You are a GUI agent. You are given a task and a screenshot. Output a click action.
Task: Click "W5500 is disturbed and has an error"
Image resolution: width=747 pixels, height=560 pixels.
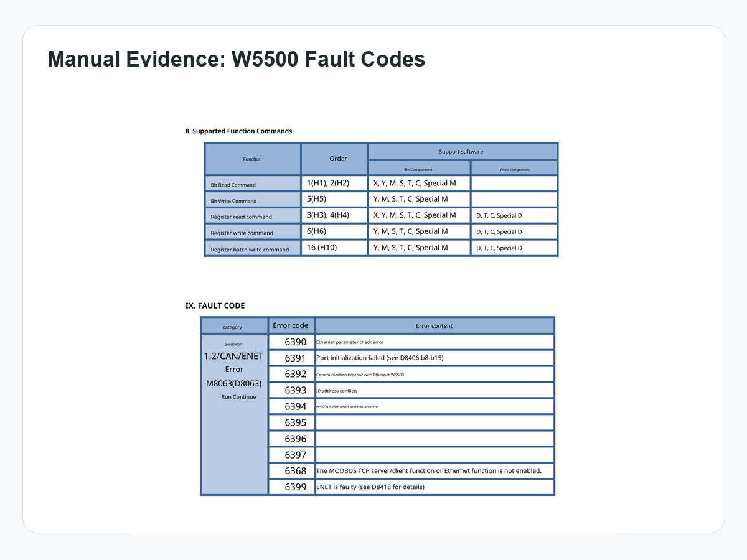pos(347,407)
